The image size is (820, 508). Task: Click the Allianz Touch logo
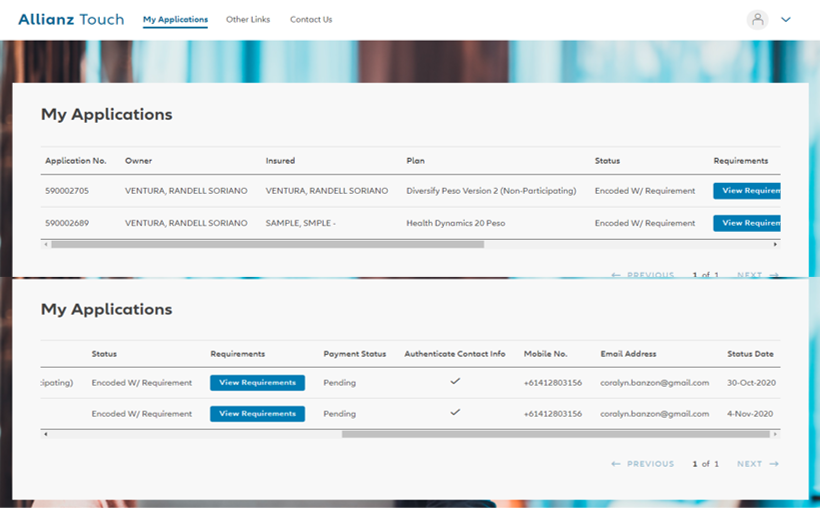click(x=71, y=19)
